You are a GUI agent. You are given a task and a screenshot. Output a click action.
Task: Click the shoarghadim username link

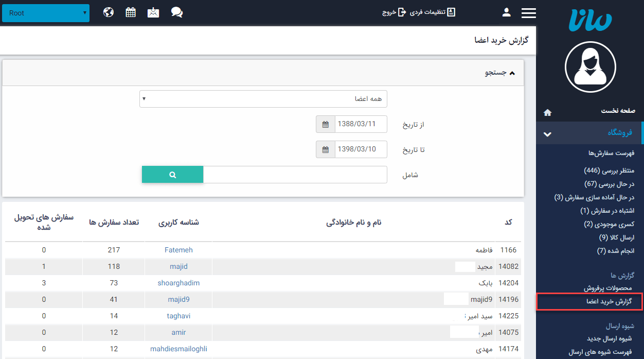pyautogui.click(x=178, y=283)
